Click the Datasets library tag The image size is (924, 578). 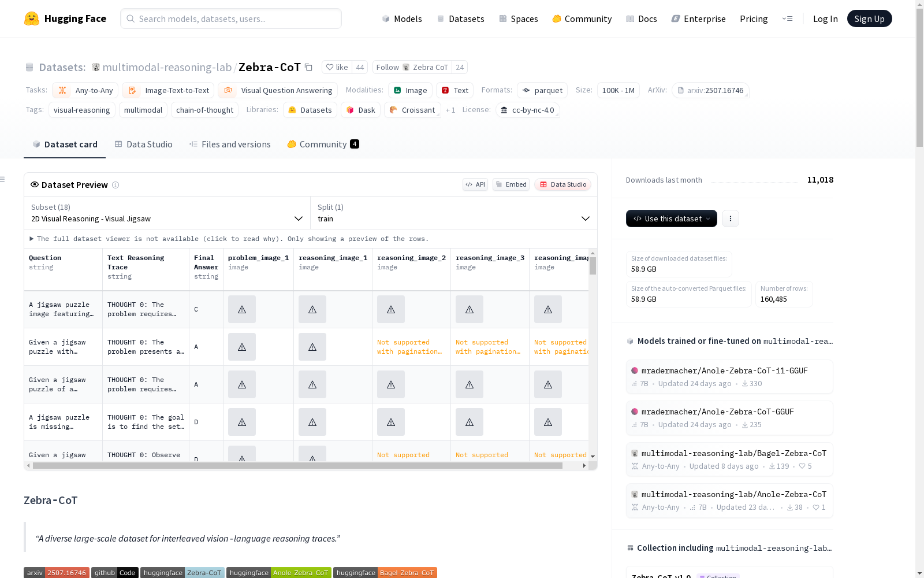point(310,110)
